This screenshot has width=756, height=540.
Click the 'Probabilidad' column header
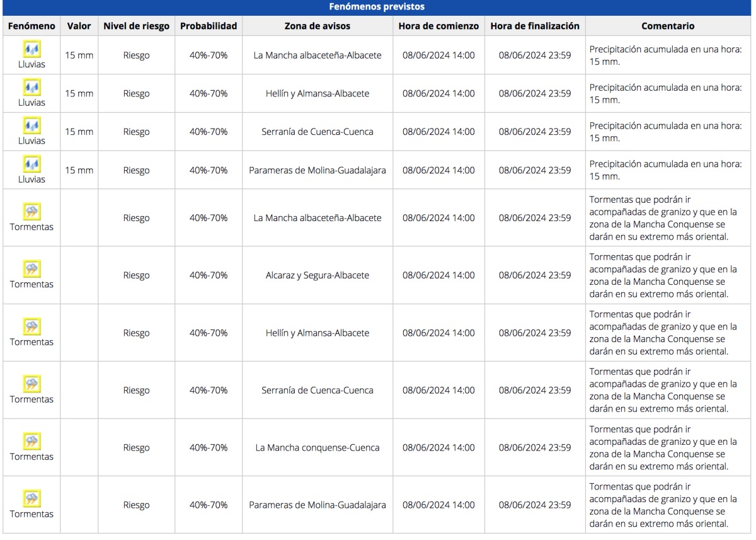[x=209, y=26]
